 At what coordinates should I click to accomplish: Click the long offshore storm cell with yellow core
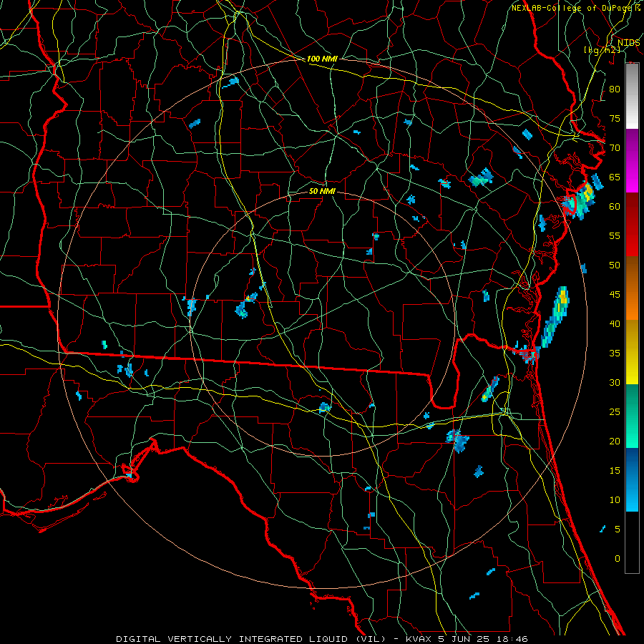point(555,317)
